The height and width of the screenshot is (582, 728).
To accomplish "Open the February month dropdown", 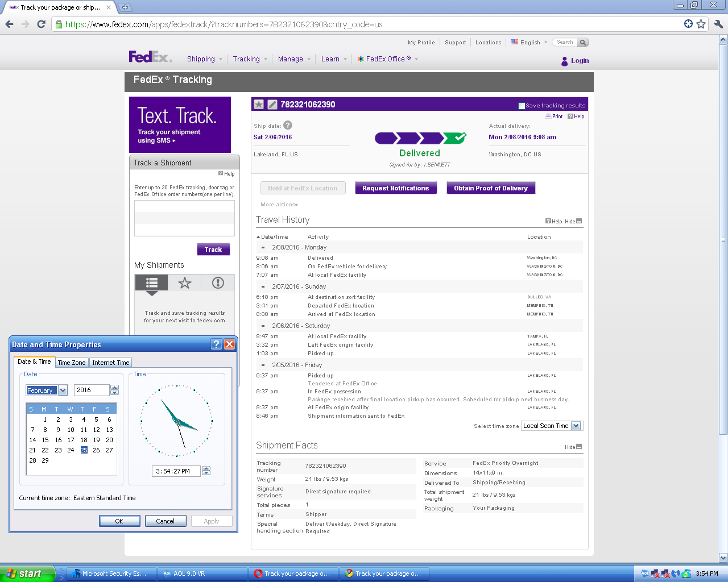I will [x=63, y=390].
